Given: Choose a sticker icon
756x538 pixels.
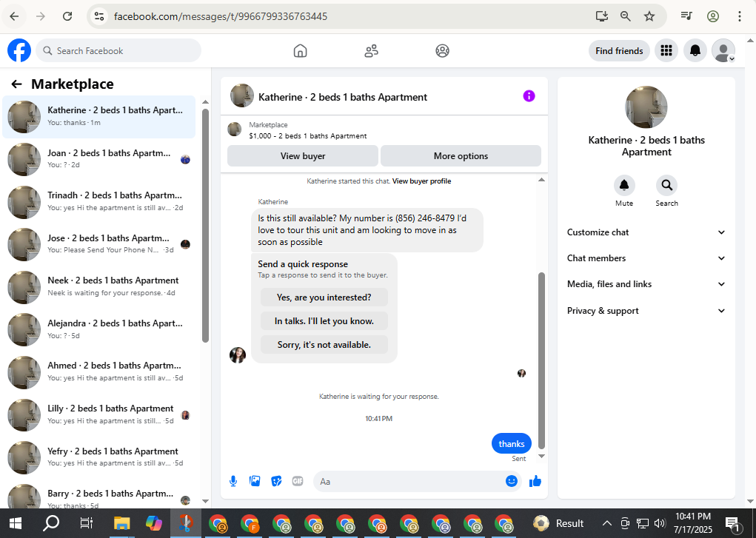Looking at the screenshot, I should click(276, 481).
